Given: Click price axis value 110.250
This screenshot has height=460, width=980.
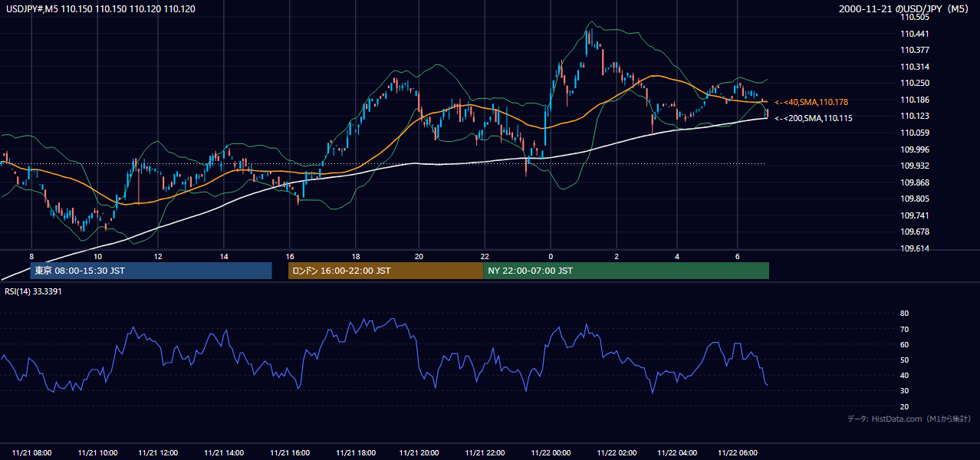Looking at the screenshot, I should pos(915,83).
